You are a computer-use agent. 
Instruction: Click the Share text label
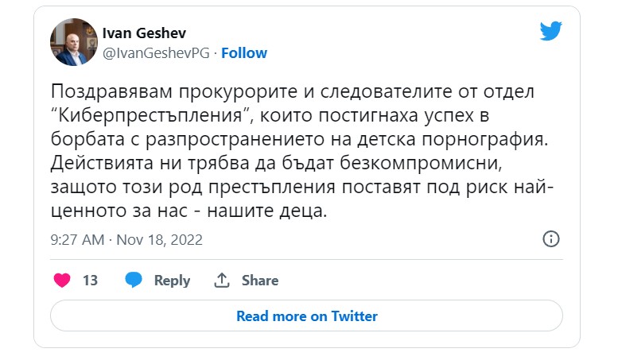coord(260,281)
